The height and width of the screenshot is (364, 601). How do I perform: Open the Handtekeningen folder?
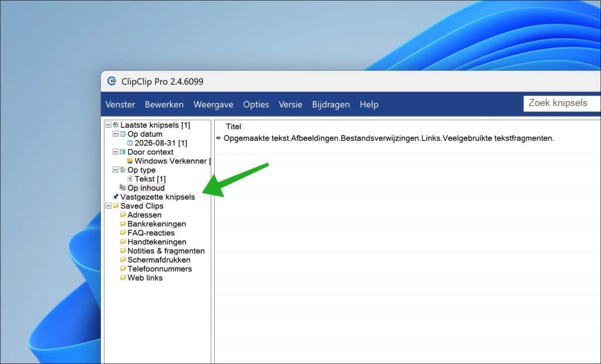(x=157, y=242)
